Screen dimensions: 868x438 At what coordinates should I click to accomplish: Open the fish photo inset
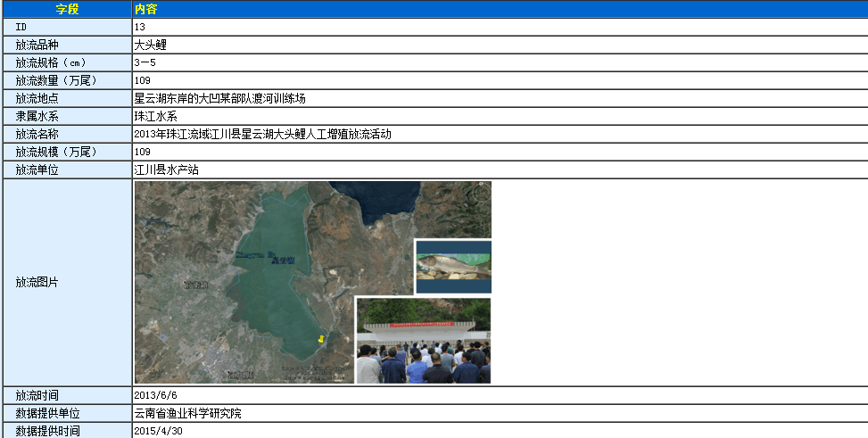pyautogui.click(x=453, y=267)
